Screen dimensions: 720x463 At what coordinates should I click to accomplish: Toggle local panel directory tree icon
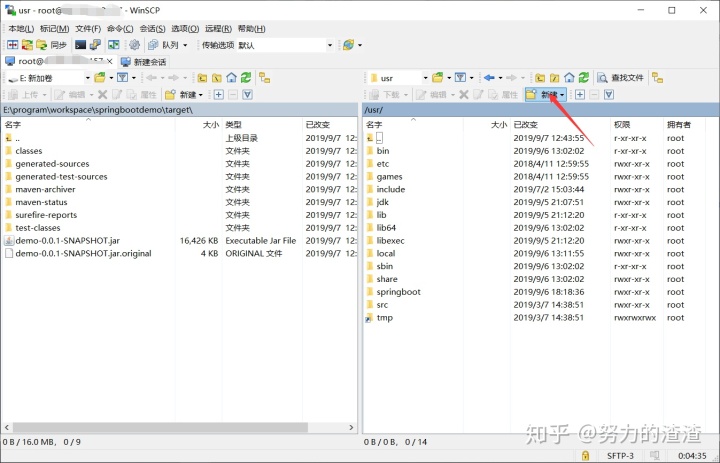click(264, 78)
